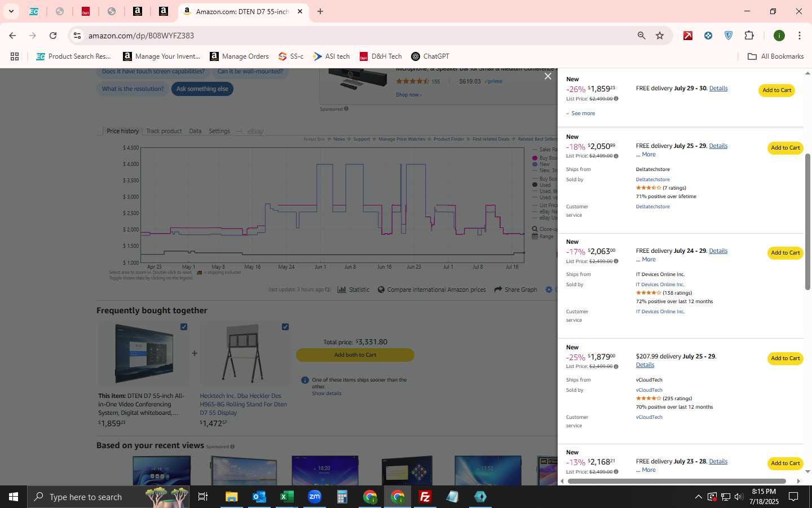Reload the Amazon page
This screenshot has height=508, width=812.
53,36
